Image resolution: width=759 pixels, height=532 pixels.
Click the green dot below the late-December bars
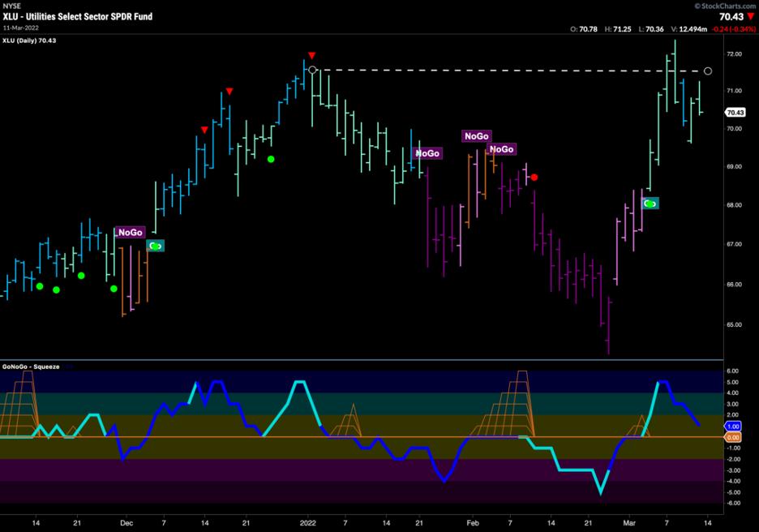click(271, 159)
